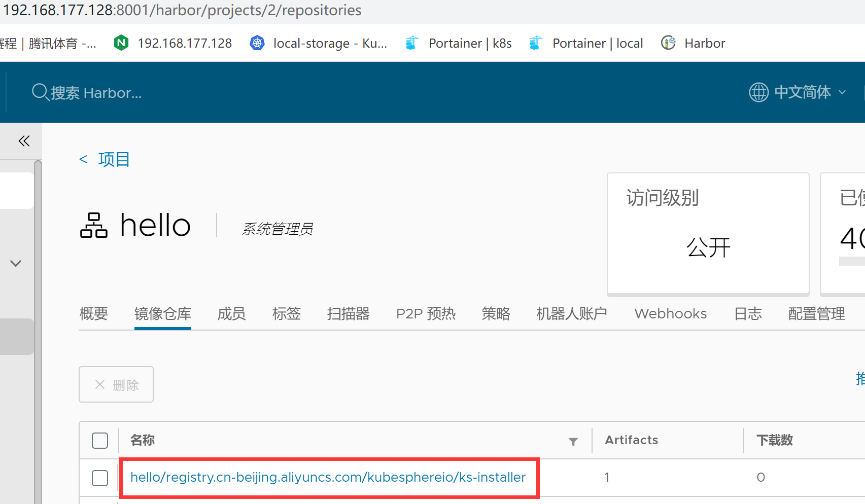Open the 策略 tab
The image size is (865, 504).
coord(496,314)
